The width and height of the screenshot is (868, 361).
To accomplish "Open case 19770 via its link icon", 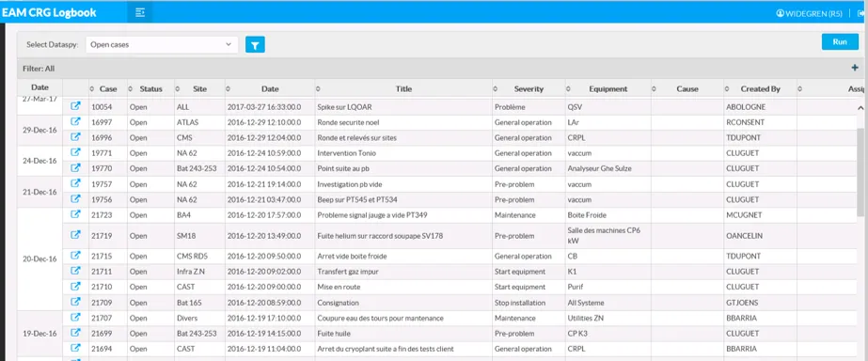I will tap(76, 167).
